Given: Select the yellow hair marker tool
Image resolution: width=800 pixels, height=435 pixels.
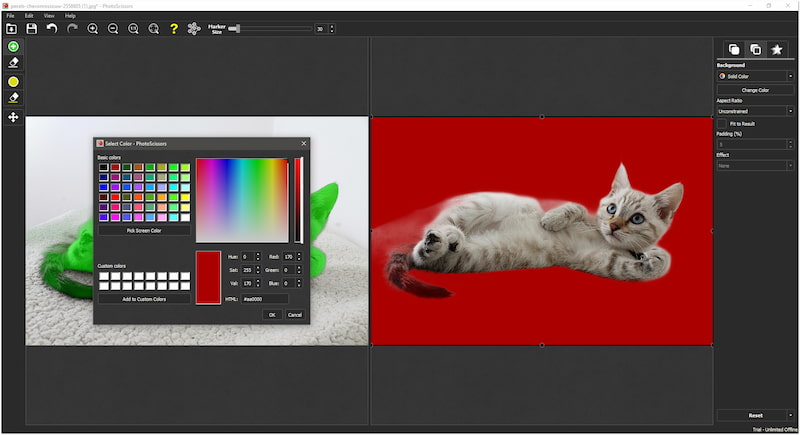Looking at the screenshot, I should pos(14,81).
